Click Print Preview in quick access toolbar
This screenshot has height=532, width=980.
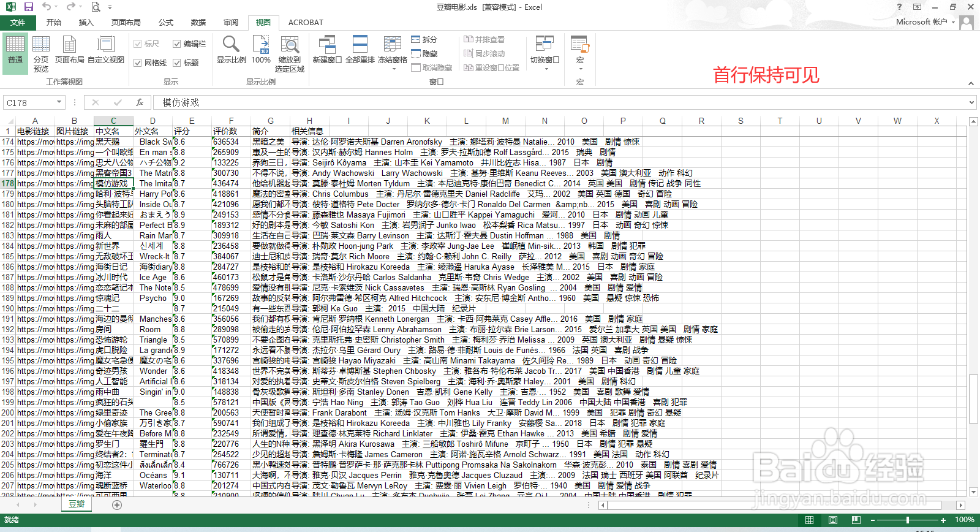tap(96, 7)
